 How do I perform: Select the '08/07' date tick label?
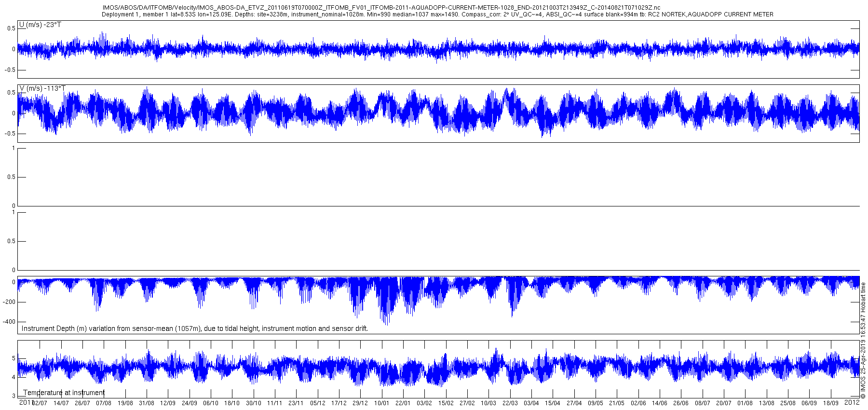(x=703, y=403)
